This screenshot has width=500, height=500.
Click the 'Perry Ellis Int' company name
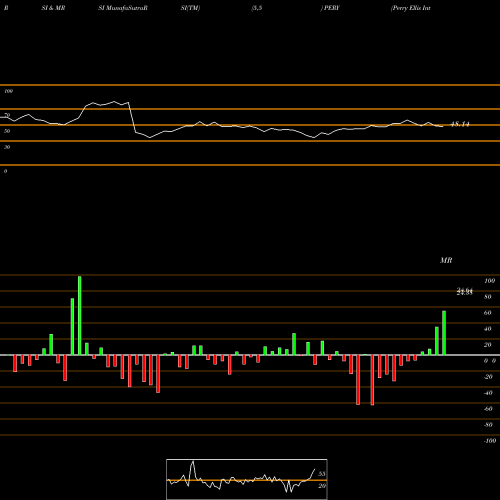pyautogui.click(x=411, y=8)
